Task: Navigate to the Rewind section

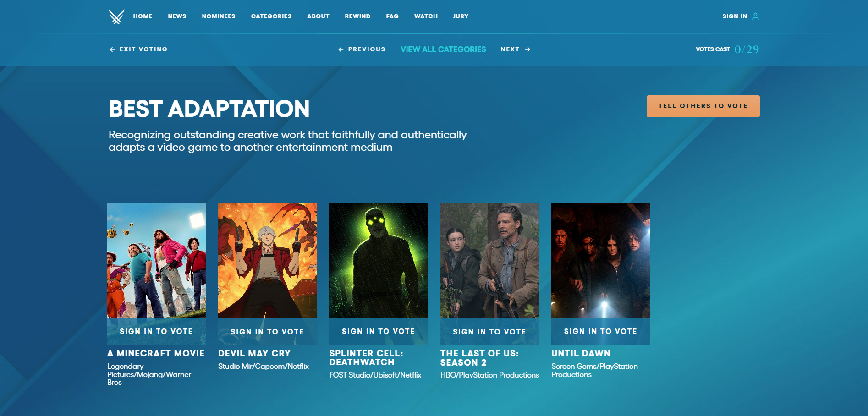Action: point(357,16)
